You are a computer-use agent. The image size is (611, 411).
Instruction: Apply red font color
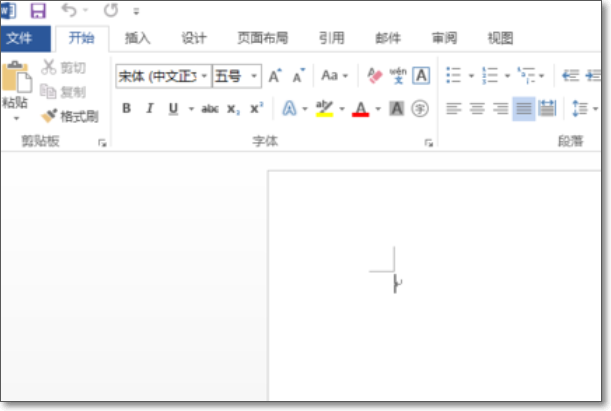tap(360, 109)
